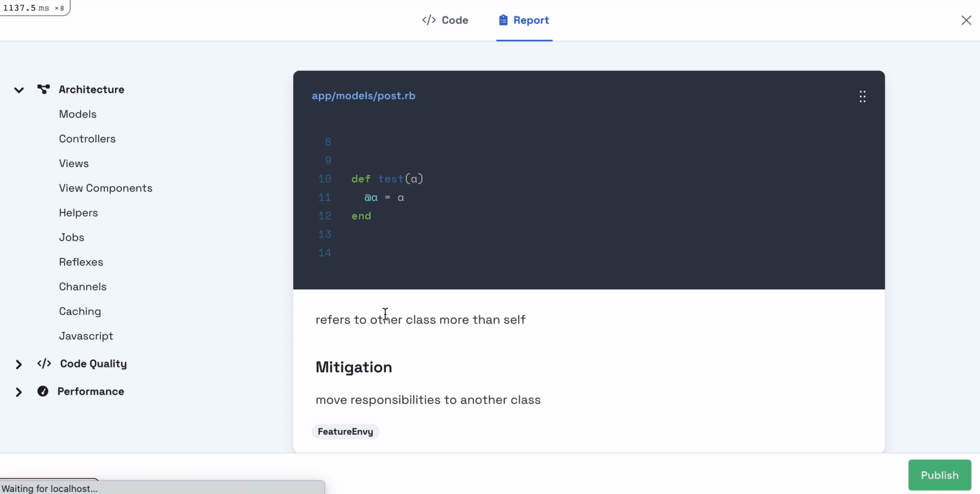Select Models from sidebar
The height and width of the screenshot is (494, 980).
click(x=78, y=114)
